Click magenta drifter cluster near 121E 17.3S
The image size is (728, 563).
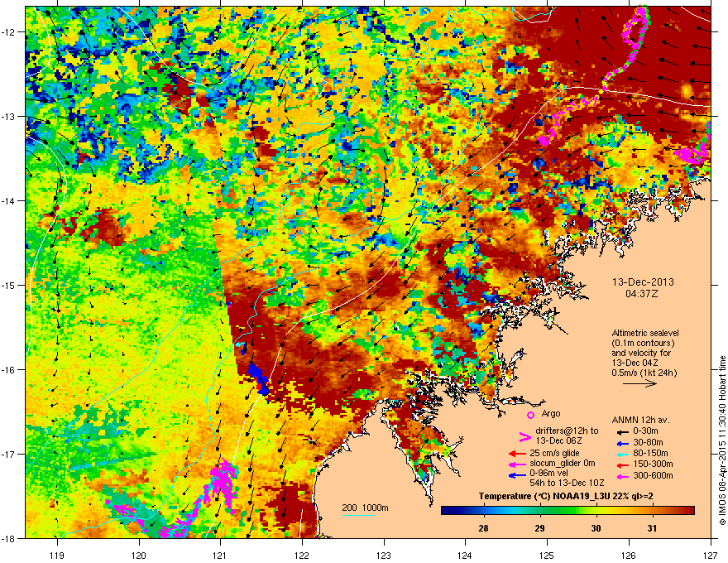pos(224,483)
